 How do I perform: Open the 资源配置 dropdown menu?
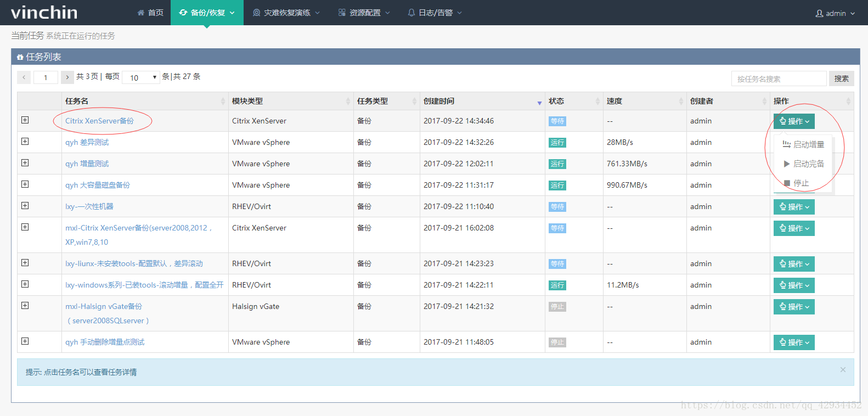(x=364, y=13)
